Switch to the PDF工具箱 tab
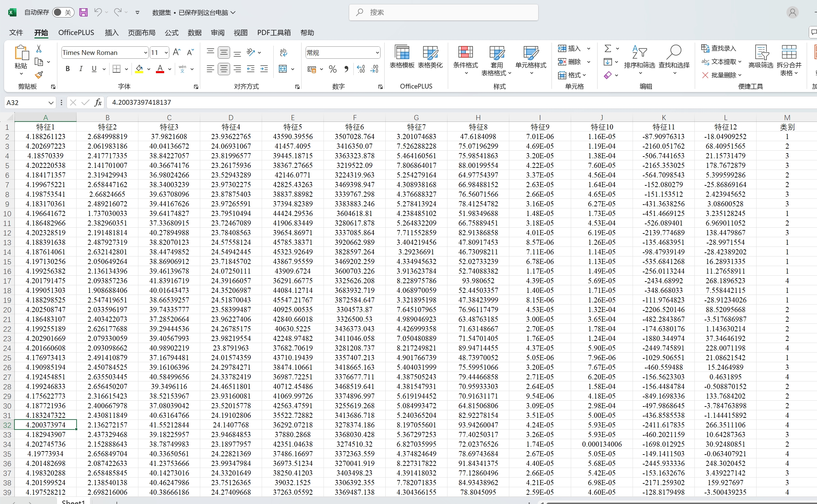Viewport: 817px width, 504px height. pyautogui.click(x=274, y=33)
